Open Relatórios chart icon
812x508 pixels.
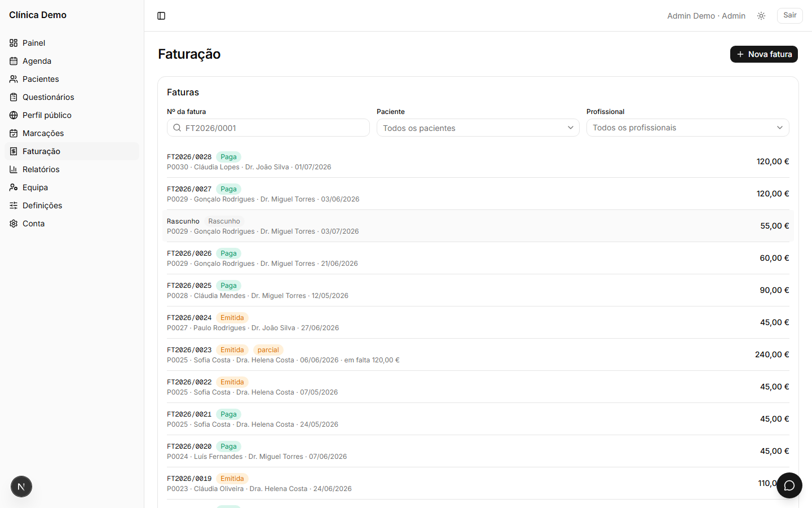click(x=14, y=169)
